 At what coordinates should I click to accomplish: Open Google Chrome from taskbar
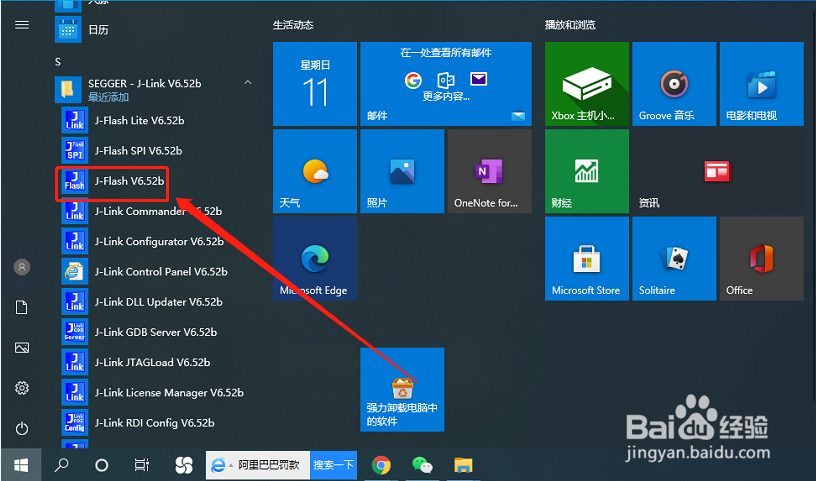381,465
